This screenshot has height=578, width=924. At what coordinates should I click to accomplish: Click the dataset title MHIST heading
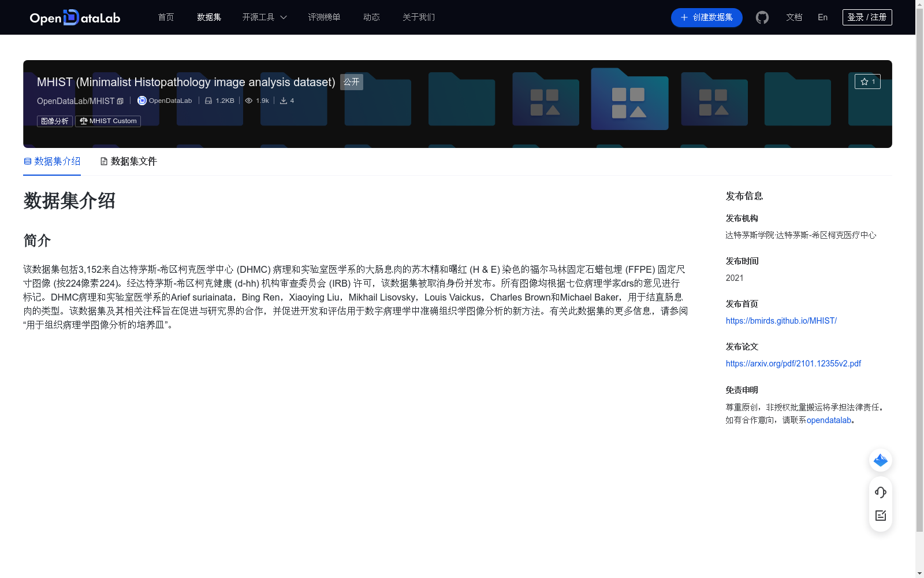coord(186,82)
